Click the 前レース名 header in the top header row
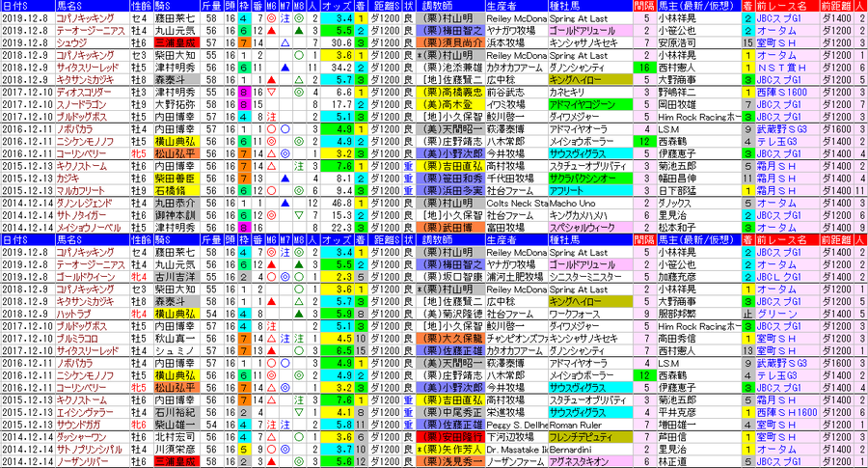The height and width of the screenshot is (468, 868). (x=781, y=6)
